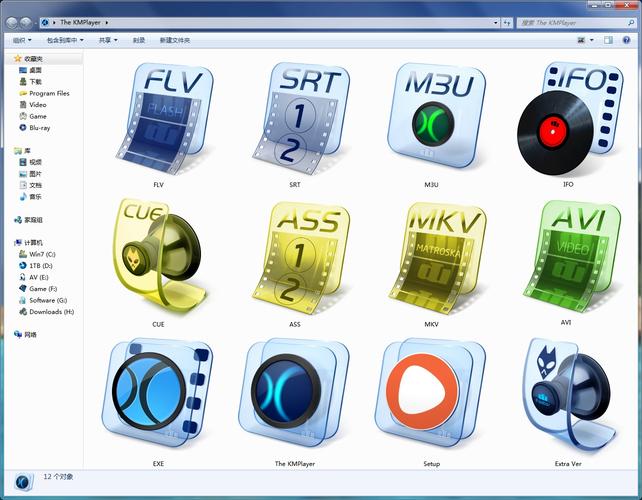Image resolution: width=642 pixels, height=500 pixels.
Task: Open the 1TB (D:) drive
Action: click(x=41, y=266)
